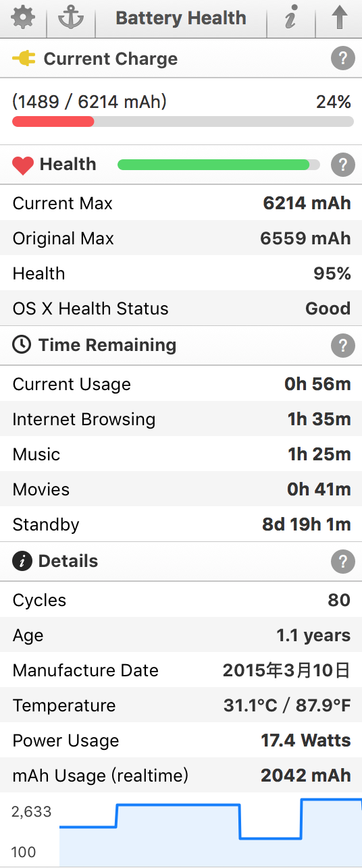Open help for Current Charge section
Image resolution: width=362 pixels, height=868 pixels.
[343, 59]
